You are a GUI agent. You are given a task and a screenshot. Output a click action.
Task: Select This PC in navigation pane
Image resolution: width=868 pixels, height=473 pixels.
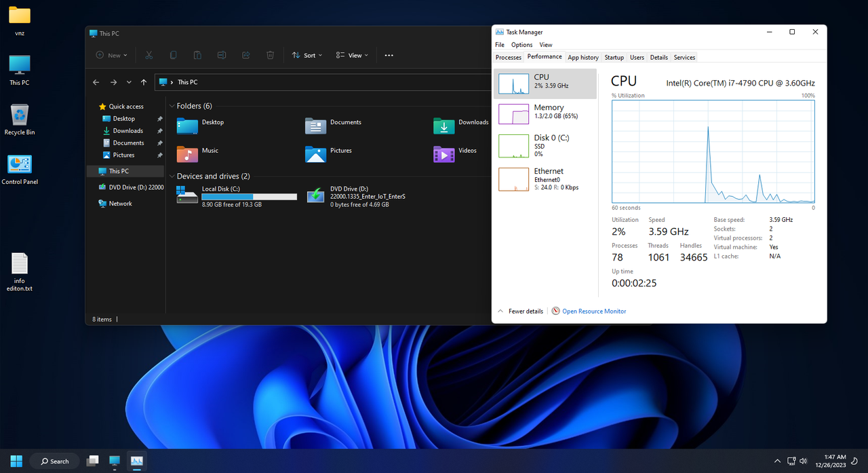125,171
